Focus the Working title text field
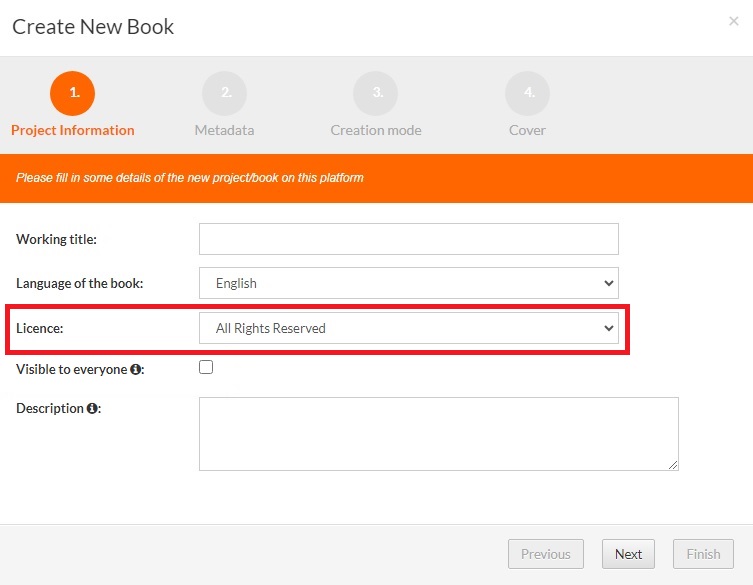753x585 pixels. point(408,239)
